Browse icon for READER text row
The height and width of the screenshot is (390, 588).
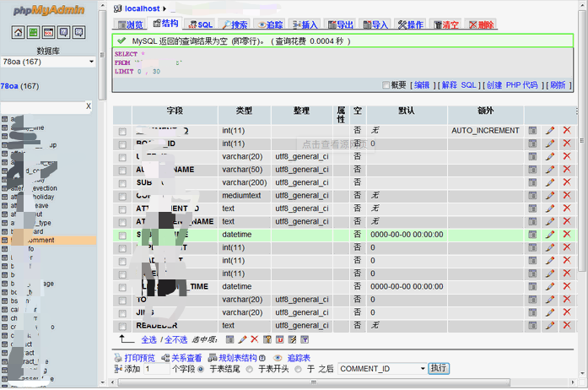532,326
